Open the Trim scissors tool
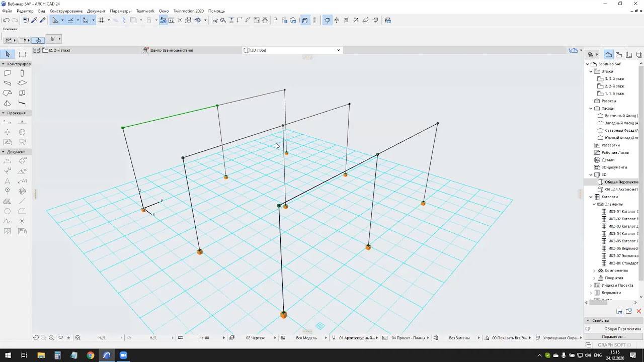The image size is (644, 362). 215,20
